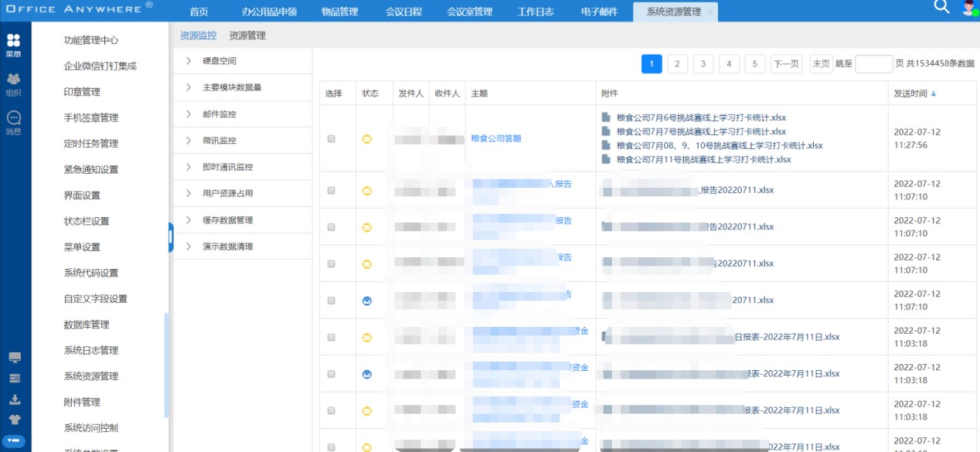Open 界面设置 in the left menu
The image size is (980, 452).
[82, 195]
